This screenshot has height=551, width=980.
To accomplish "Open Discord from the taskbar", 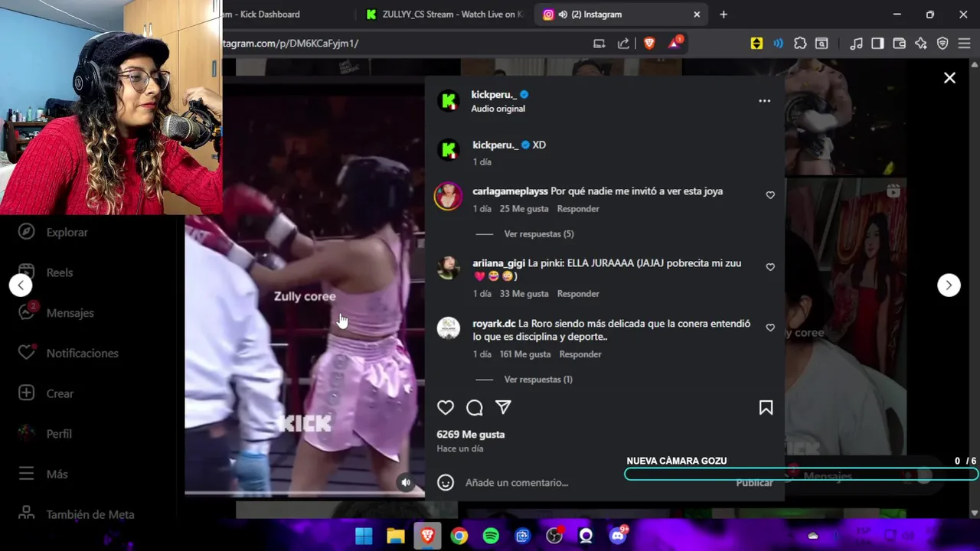I will pyautogui.click(x=618, y=536).
